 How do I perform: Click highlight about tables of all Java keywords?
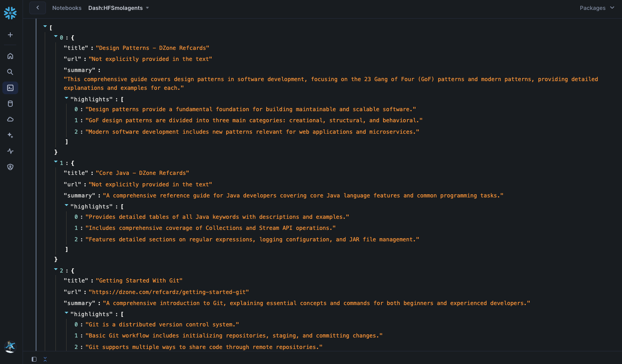coord(218,217)
